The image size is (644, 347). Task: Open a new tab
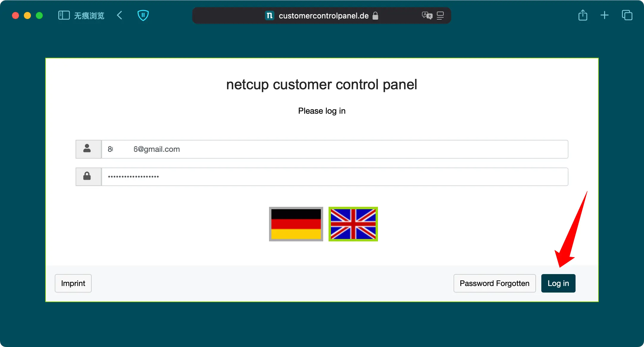(604, 15)
